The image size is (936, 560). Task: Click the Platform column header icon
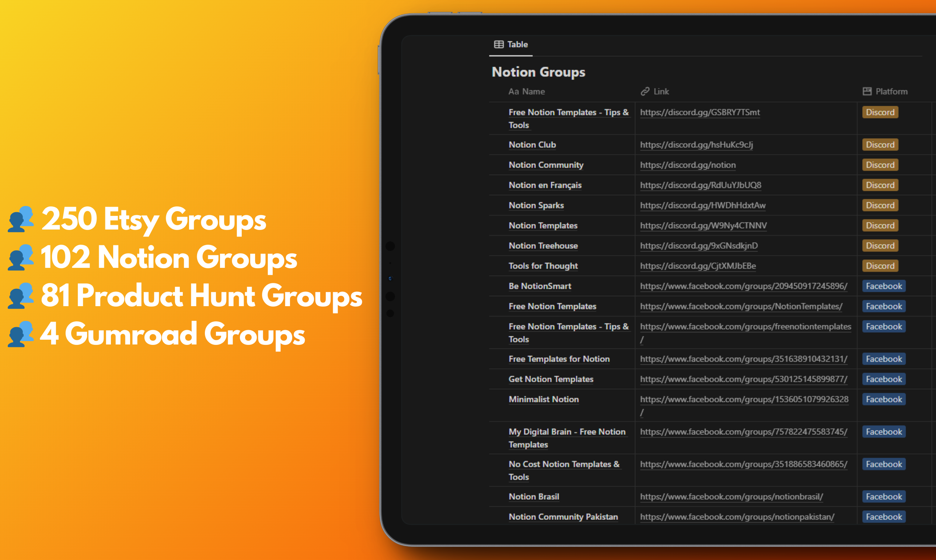click(867, 91)
